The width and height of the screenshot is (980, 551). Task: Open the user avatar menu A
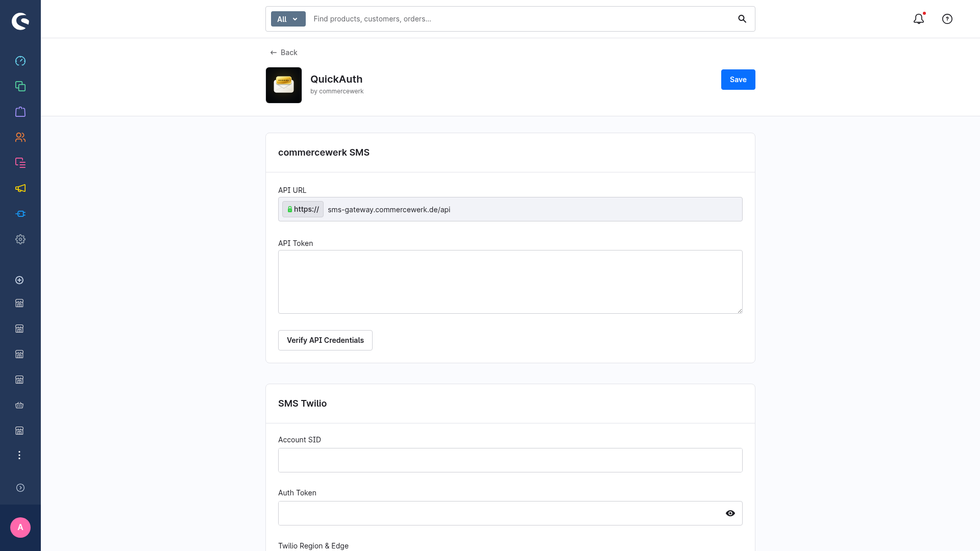coord(20,528)
